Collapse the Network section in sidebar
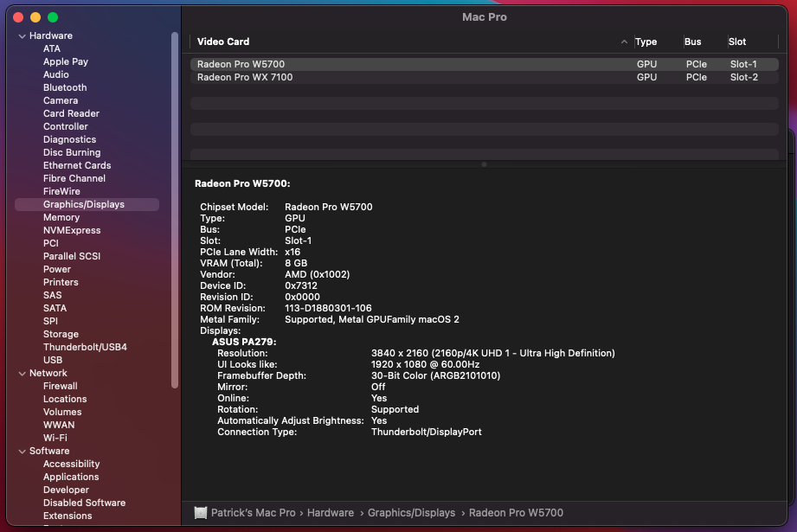 [x=22, y=374]
